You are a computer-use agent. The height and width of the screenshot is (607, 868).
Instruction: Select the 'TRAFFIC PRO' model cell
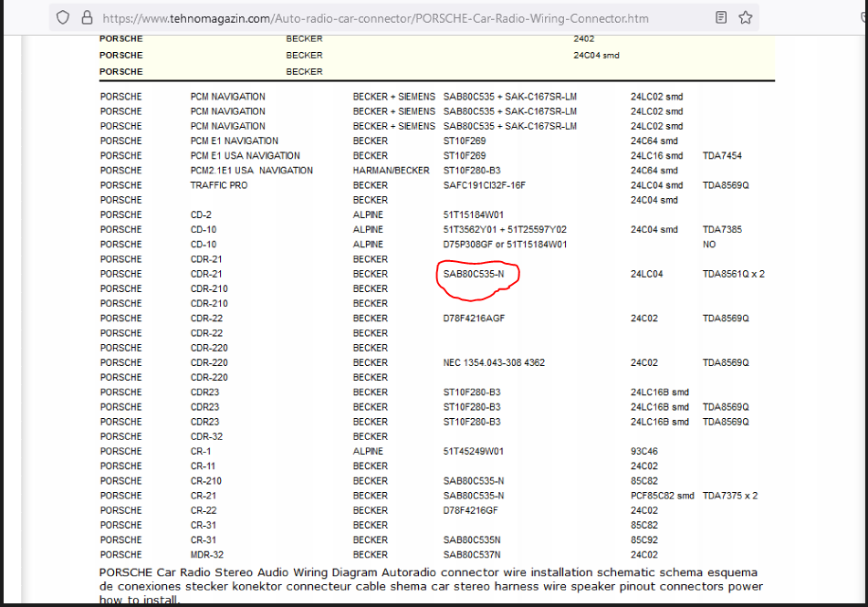click(219, 185)
